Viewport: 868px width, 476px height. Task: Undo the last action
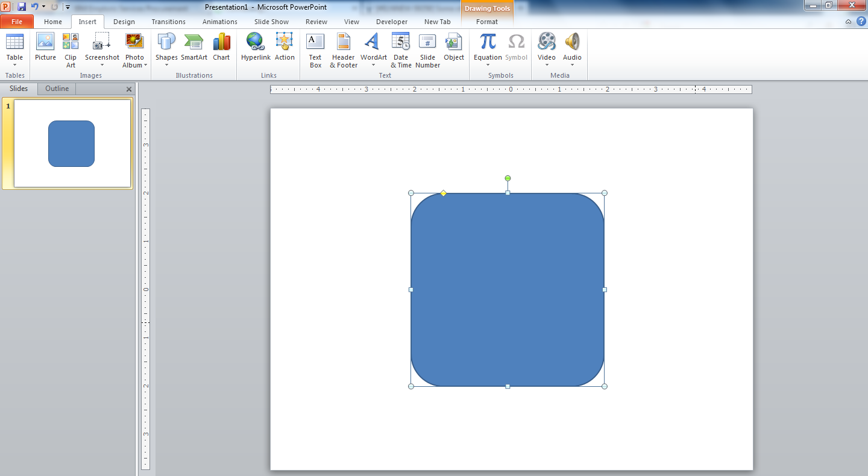[x=35, y=7]
